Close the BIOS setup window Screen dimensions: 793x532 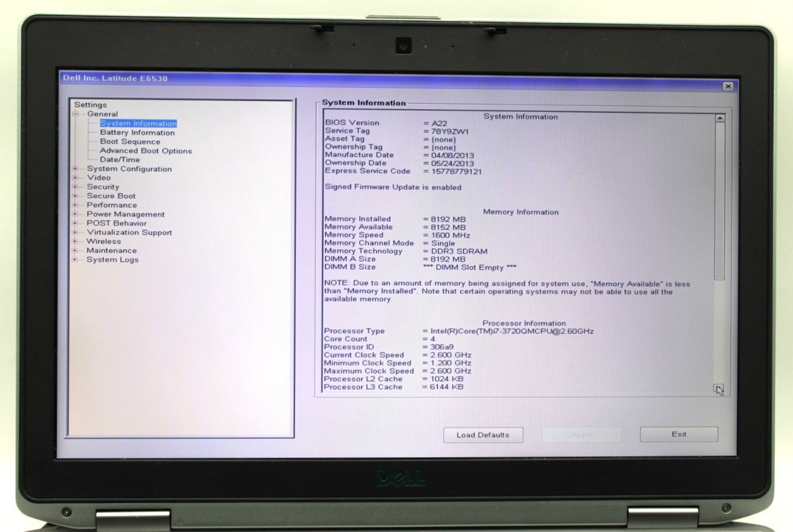(x=728, y=86)
